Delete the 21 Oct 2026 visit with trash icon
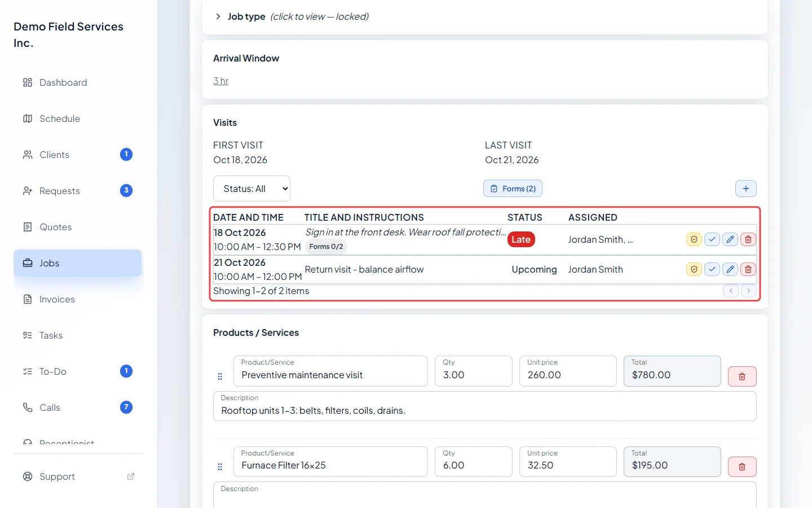This screenshot has height=508, width=812. 748,269
